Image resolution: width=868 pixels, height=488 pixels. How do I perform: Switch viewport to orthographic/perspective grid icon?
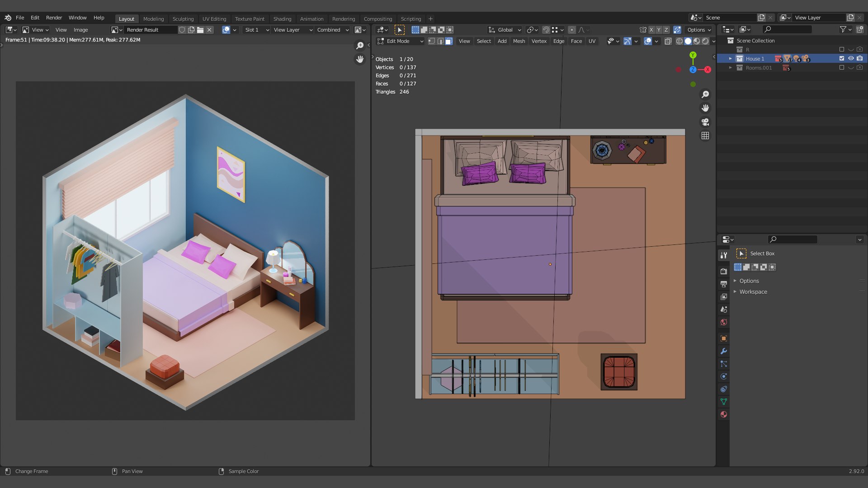click(705, 136)
